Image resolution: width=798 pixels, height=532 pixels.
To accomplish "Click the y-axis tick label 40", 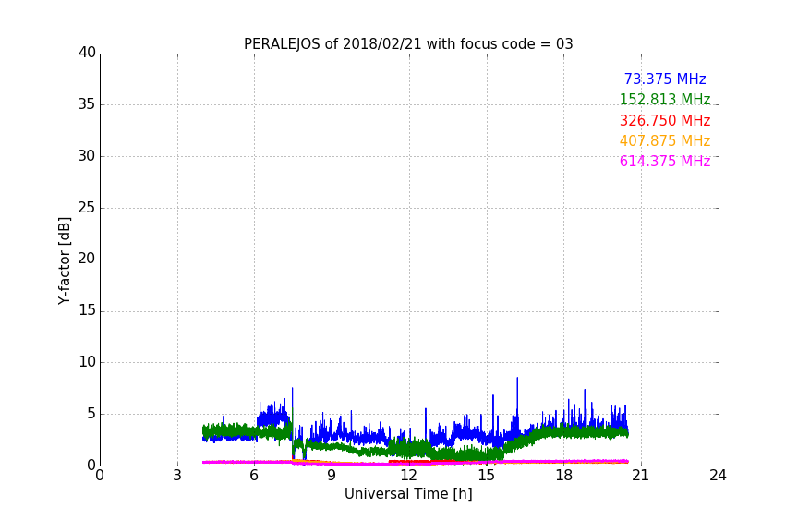I will click(x=87, y=53).
